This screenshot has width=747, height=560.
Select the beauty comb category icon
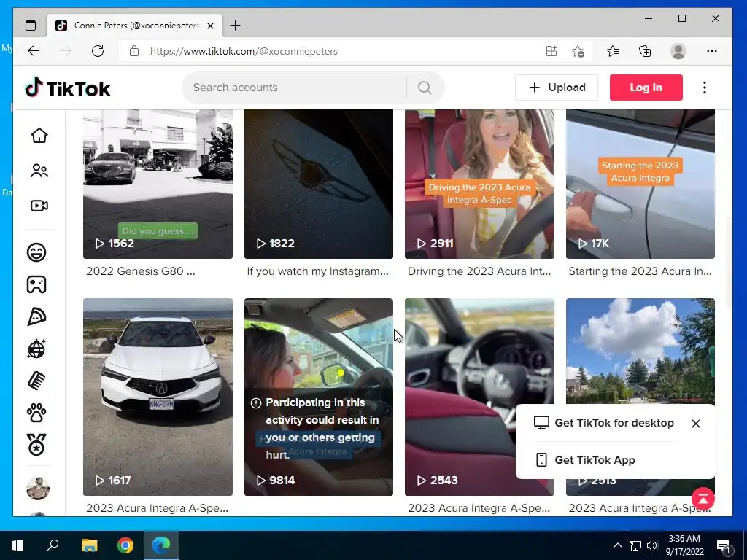[36, 381]
